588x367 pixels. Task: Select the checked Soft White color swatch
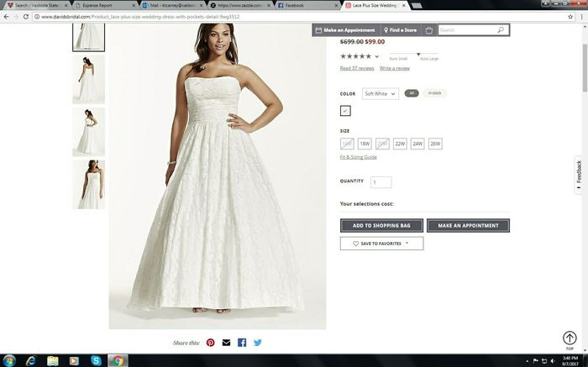pos(345,111)
